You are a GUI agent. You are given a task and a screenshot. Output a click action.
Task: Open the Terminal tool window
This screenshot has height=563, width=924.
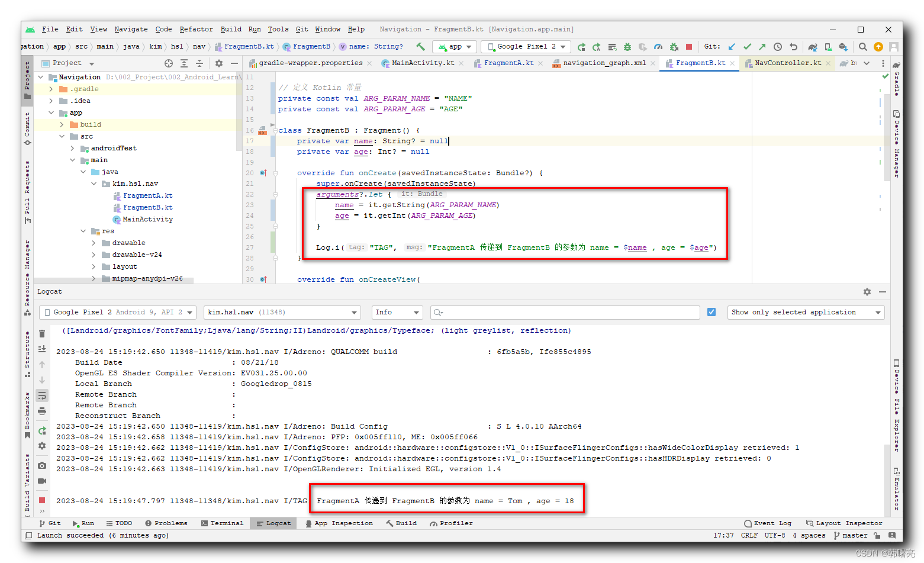click(222, 523)
